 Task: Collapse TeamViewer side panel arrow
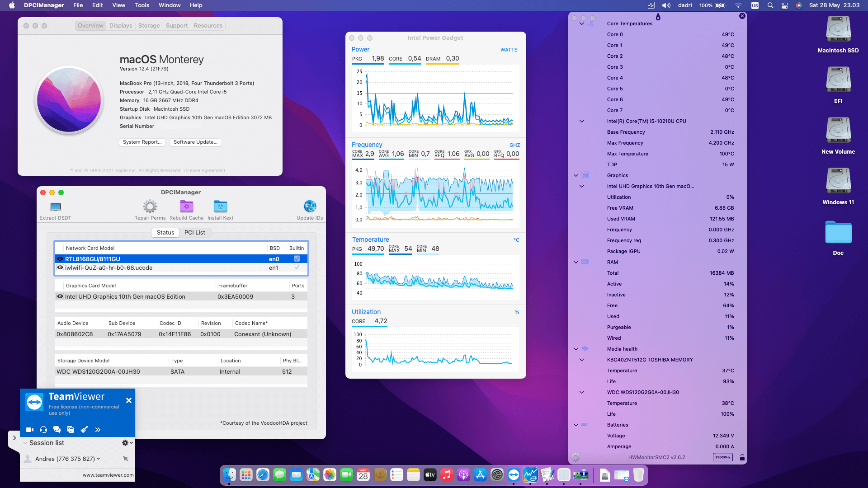coord(14,438)
